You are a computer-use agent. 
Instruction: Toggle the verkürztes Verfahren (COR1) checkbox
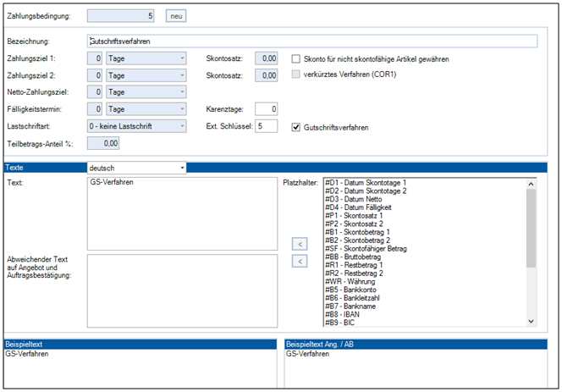pyautogui.click(x=296, y=75)
